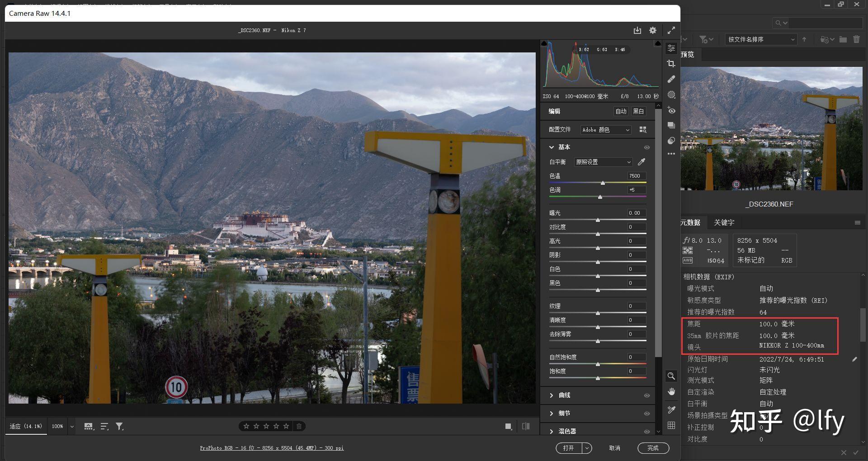This screenshot has height=461, width=868.
Task: Open the 打开 button dropdown arrow
Action: (x=587, y=448)
